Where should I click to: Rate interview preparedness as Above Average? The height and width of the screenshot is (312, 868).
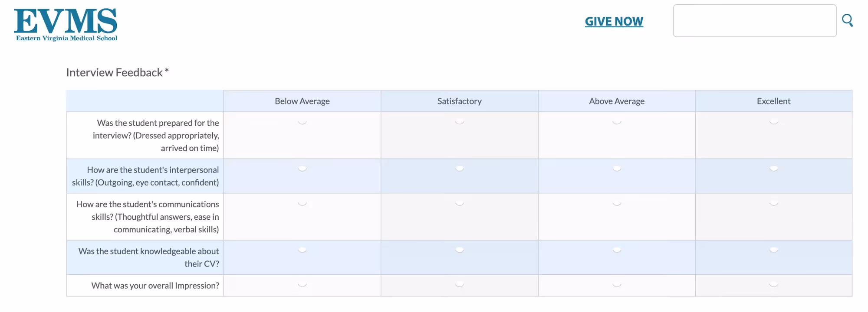pyautogui.click(x=617, y=122)
